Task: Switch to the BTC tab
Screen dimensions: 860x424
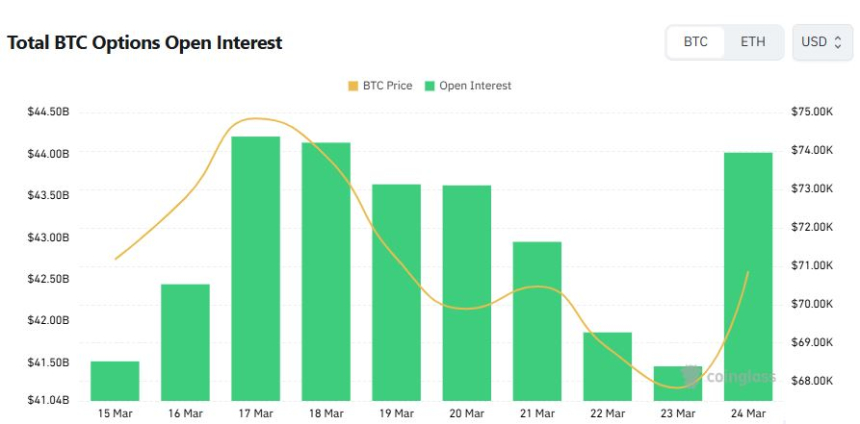Action: pyautogui.click(x=695, y=42)
